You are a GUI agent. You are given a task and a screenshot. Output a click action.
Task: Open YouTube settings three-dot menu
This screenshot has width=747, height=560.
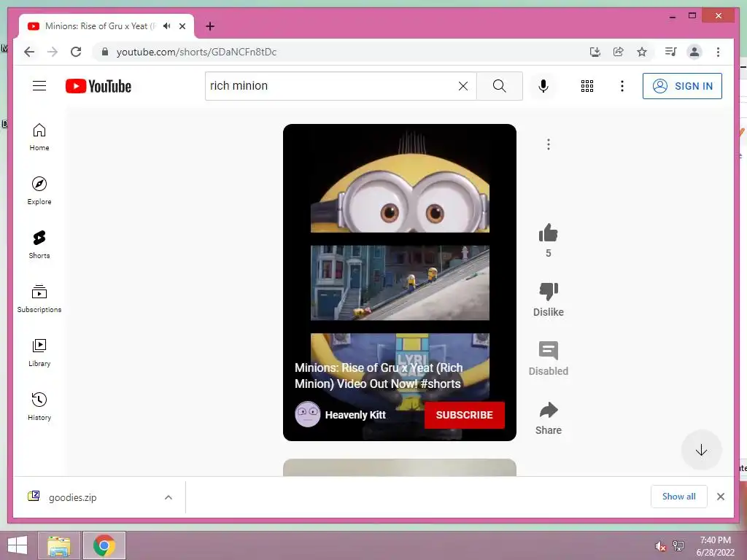coord(622,86)
